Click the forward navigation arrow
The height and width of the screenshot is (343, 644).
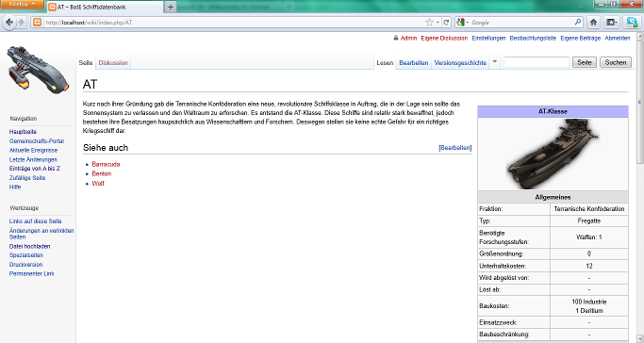[x=21, y=23]
